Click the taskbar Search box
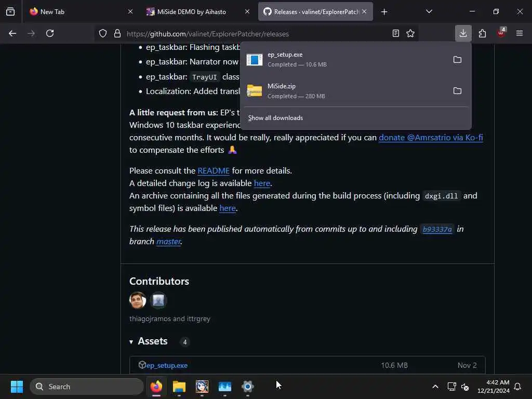 pyautogui.click(x=87, y=387)
